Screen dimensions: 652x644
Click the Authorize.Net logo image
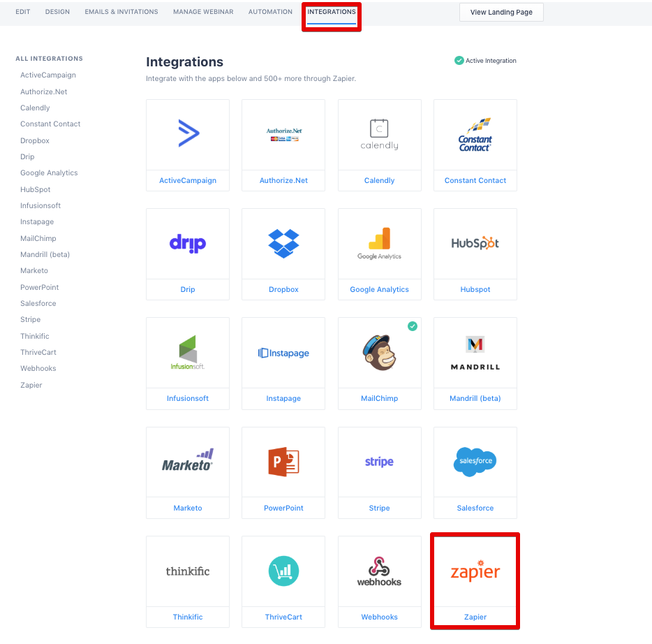tap(284, 134)
